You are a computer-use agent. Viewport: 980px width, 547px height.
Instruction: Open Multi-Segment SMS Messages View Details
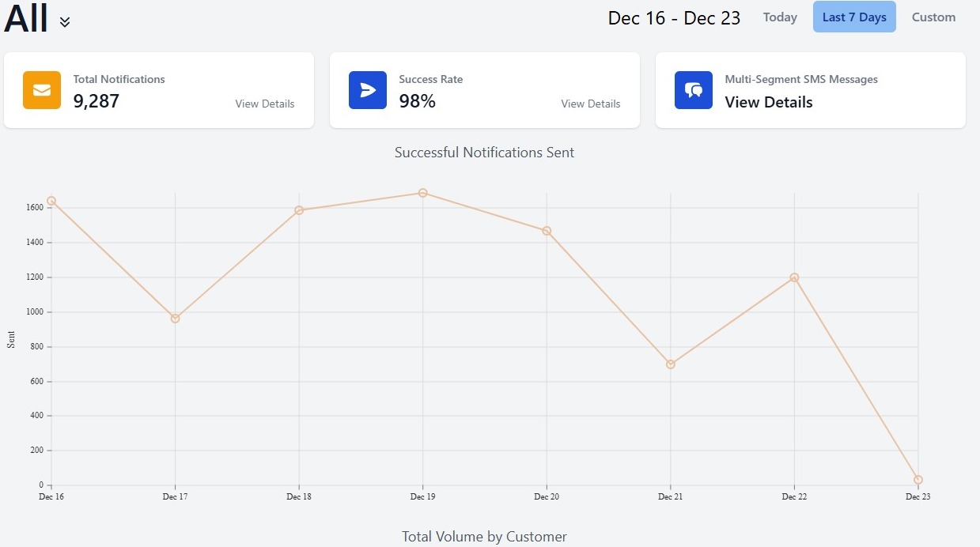coord(769,102)
